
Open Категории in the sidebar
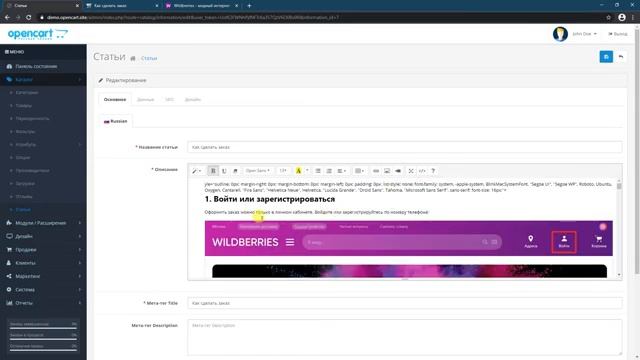coord(43,93)
